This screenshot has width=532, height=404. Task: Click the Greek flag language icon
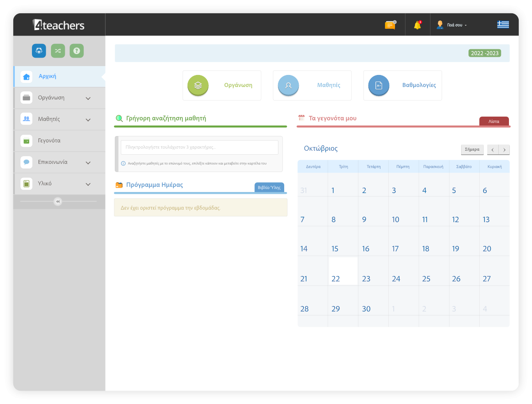(503, 25)
